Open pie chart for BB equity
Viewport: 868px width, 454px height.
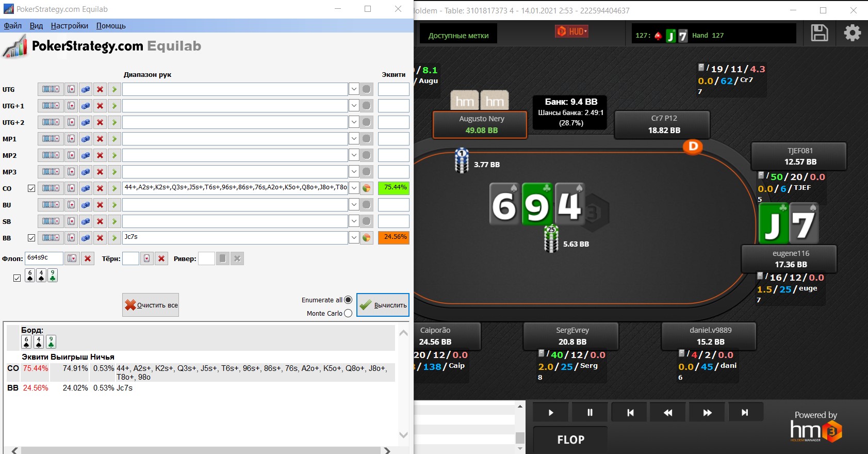(367, 238)
